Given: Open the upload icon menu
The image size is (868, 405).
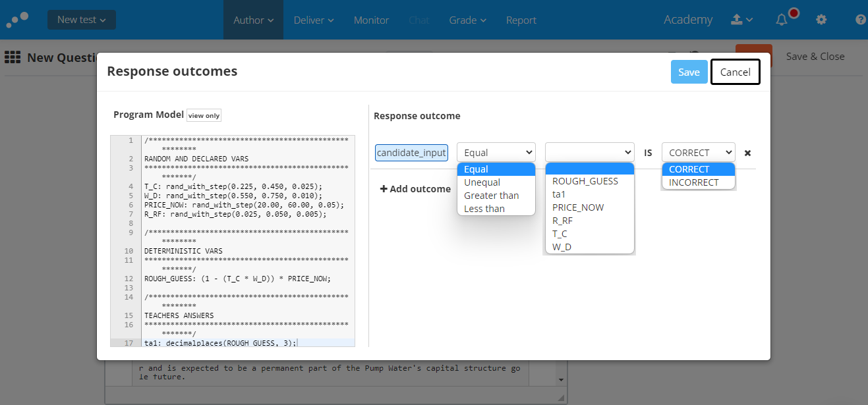Looking at the screenshot, I should pos(742,20).
